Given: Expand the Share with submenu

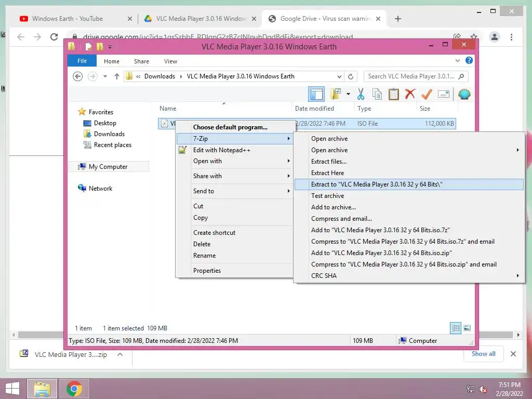Looking at the screenshot, I should 235,176.
